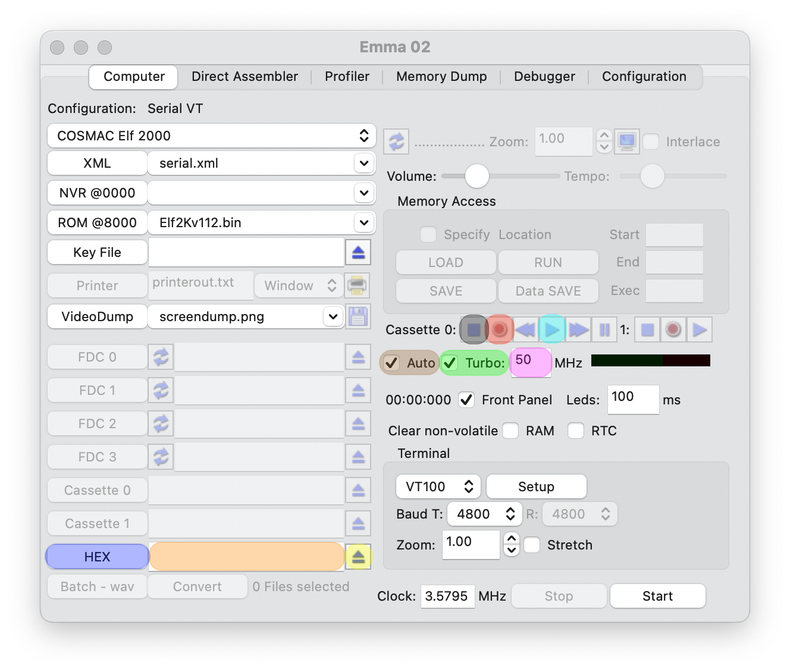The image size is (790, 672).
Task: Open the VT100 terminal type dropdown
Action: (x=438, y=486)
